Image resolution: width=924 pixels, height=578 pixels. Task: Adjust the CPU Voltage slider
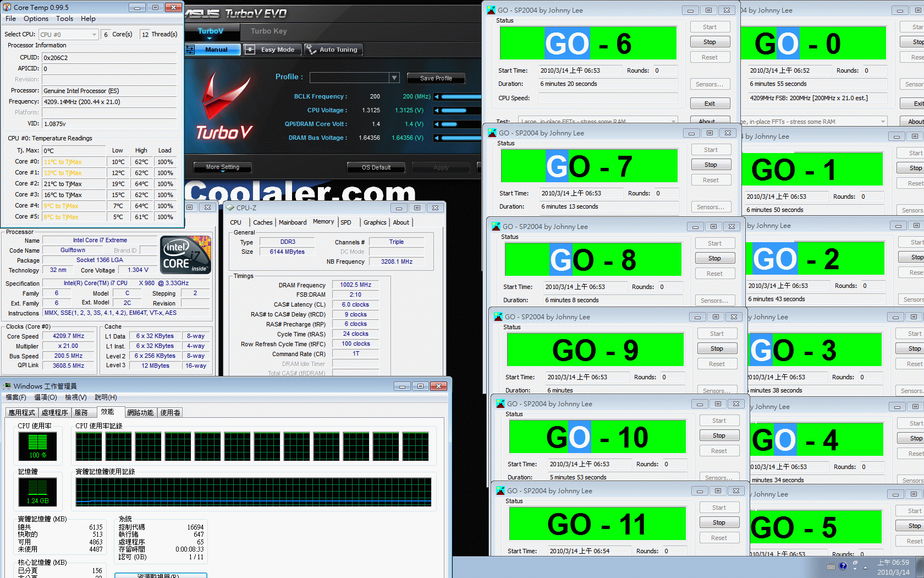(x=461, y=110)
